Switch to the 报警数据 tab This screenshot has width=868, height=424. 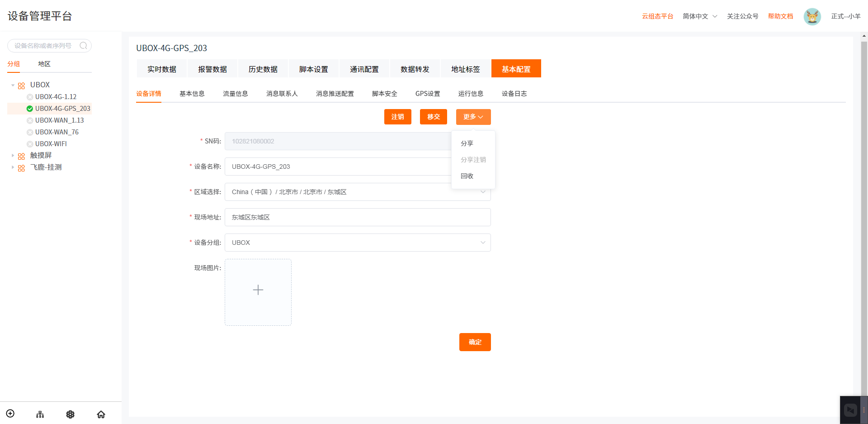(212, 69)
